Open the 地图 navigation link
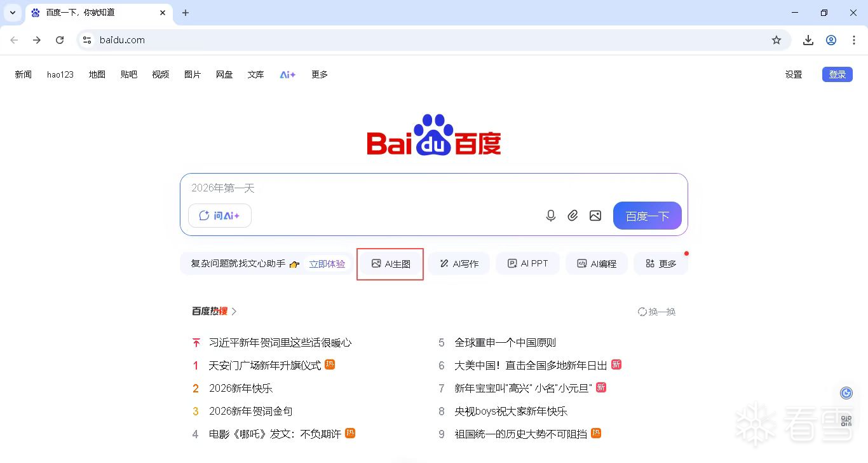Image resolution: width=868 pixels, height=463 pixels. point(97,74)
